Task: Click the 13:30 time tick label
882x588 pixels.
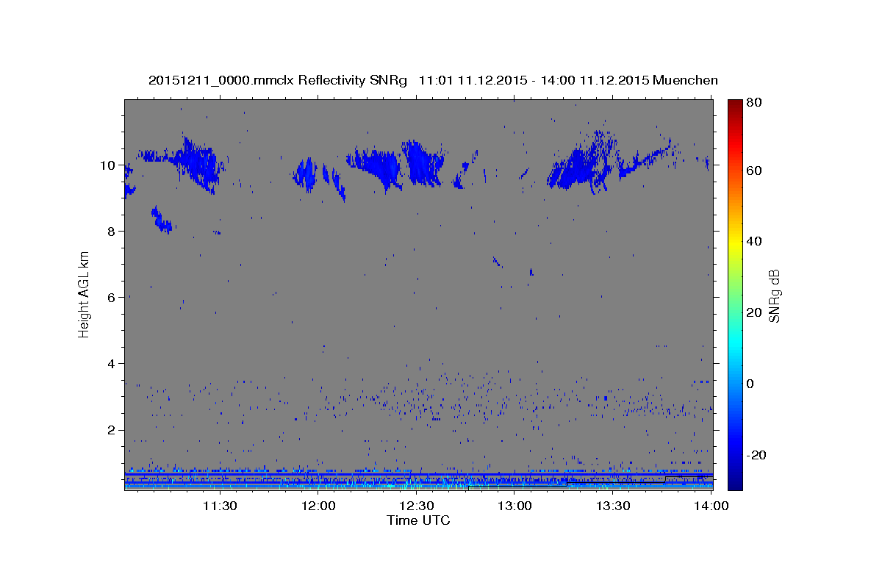Action: (613, 506)
